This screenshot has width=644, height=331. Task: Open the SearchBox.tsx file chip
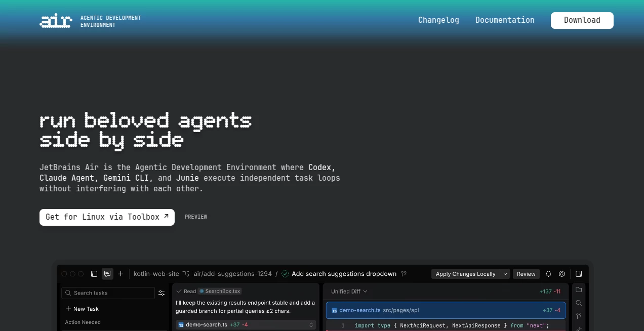tap(220, 291)
